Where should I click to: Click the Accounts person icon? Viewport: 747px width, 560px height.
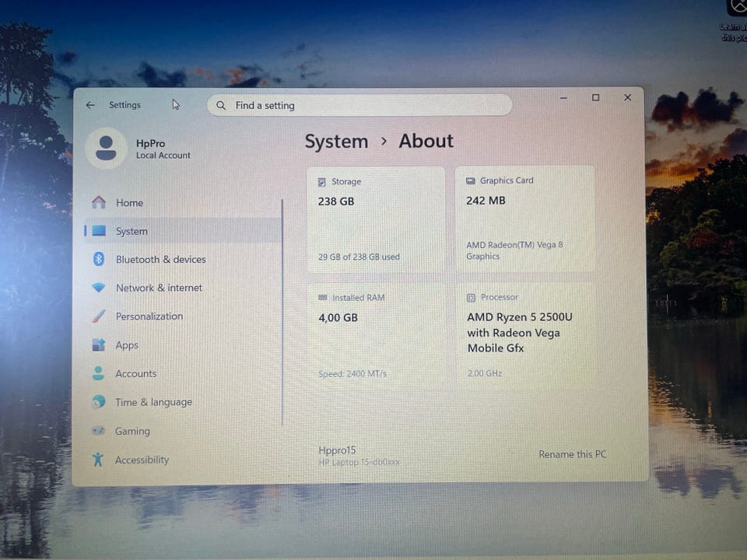[x=99, y=373]
